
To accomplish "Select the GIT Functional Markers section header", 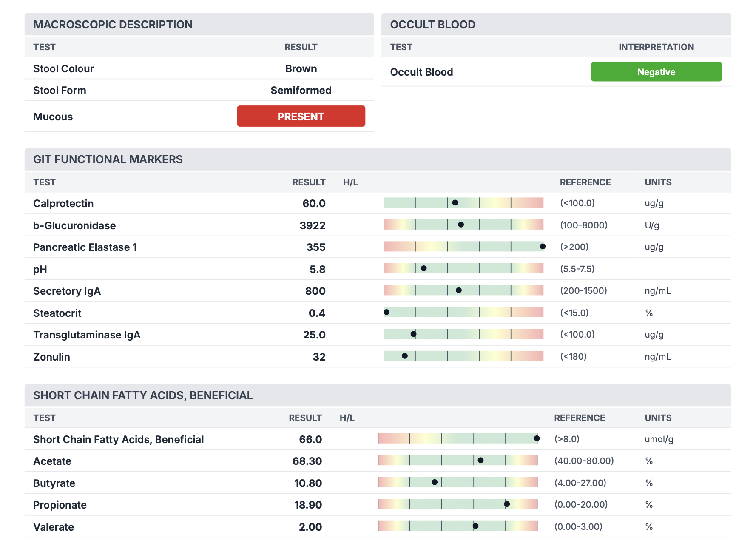I will coord(108,159).
